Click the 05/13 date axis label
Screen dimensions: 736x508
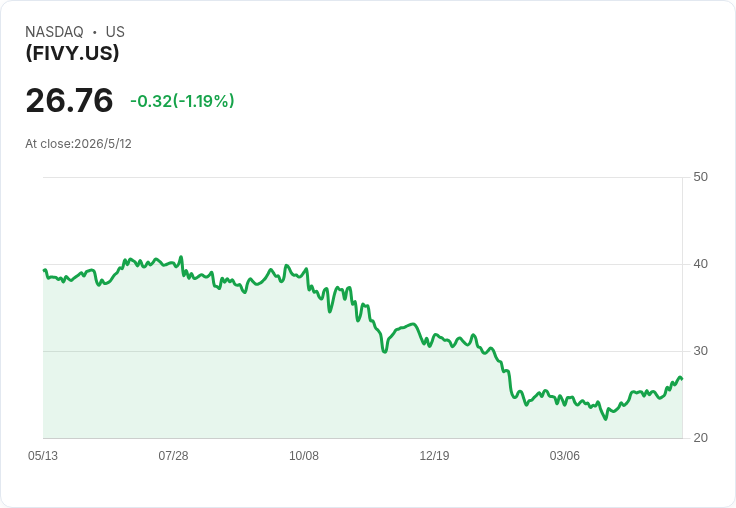click(43, 456)
